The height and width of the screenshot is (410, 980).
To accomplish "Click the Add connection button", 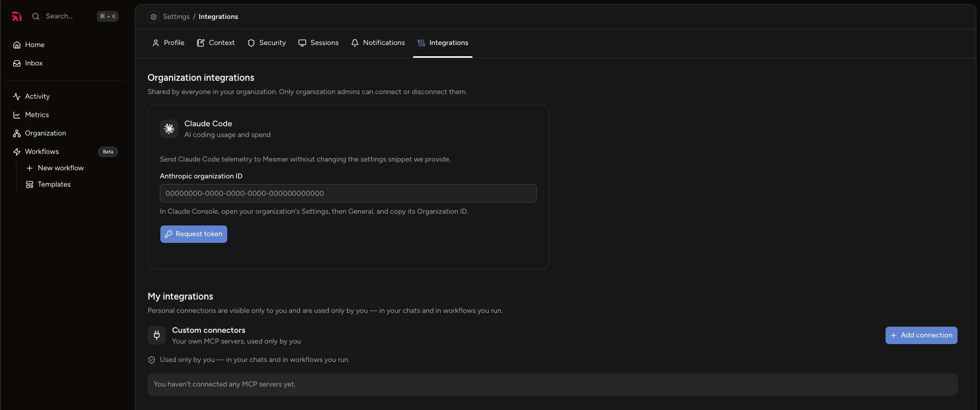I will (921, 335).
